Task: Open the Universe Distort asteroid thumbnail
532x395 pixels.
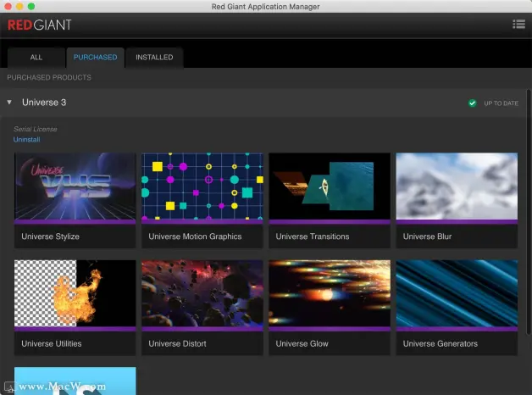Action: (202, 293)
